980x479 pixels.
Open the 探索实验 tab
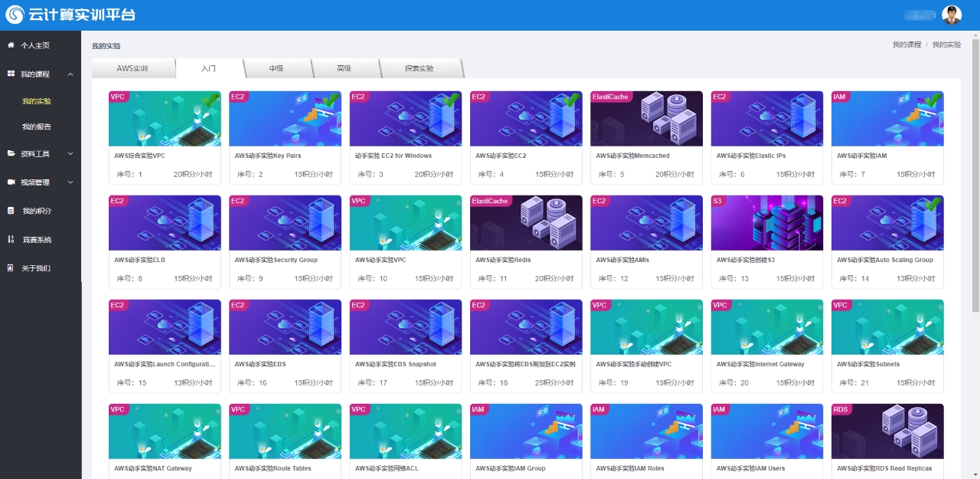pyautogui.click(x=419, y=68)
